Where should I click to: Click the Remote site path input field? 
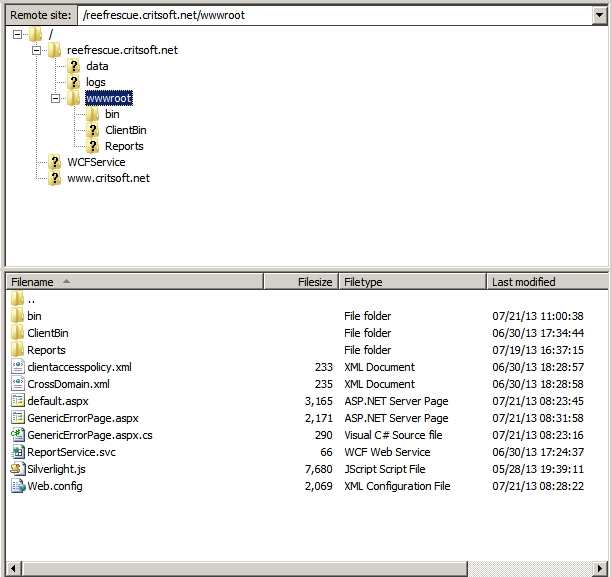coord(335,16)
